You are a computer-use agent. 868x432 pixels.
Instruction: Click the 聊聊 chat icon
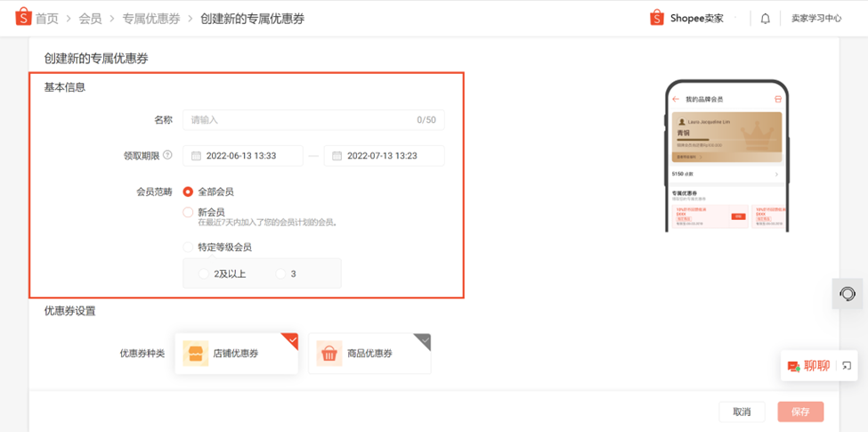point(794,366)
